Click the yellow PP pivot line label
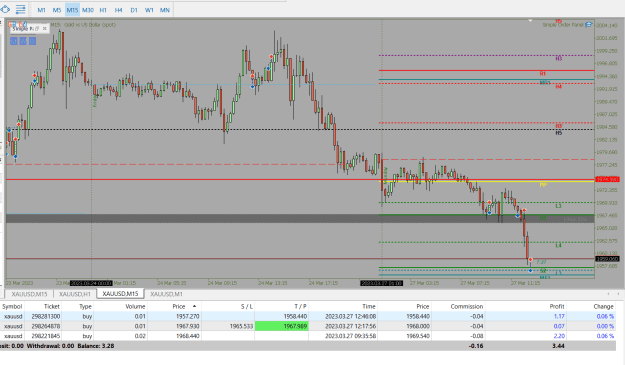625x365 pixels. coord(543,185)
